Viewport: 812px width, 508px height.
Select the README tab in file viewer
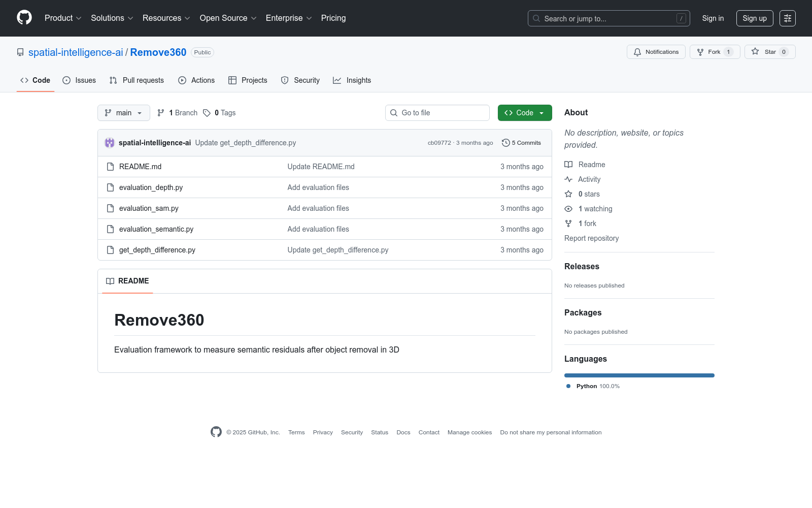[x=127, y=281]
